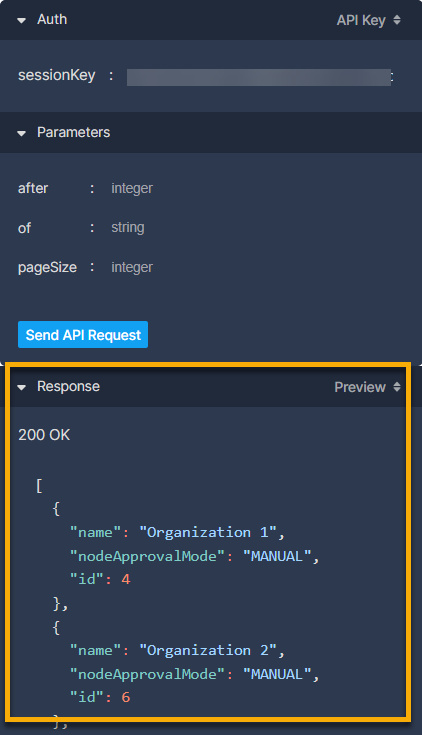Viewport: 422px width, 735px height.
Task: Collapse the Response section arrow
Action: (22, 388)
